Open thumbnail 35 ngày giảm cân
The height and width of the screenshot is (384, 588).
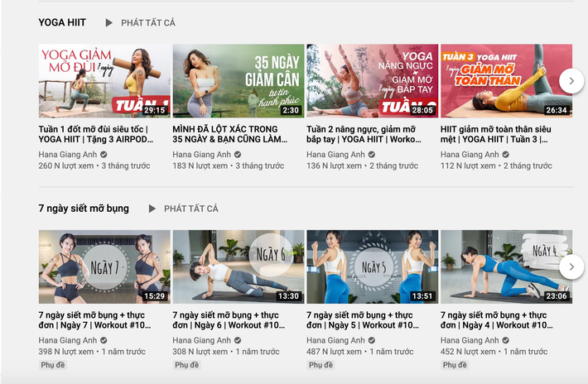(239, 81)
